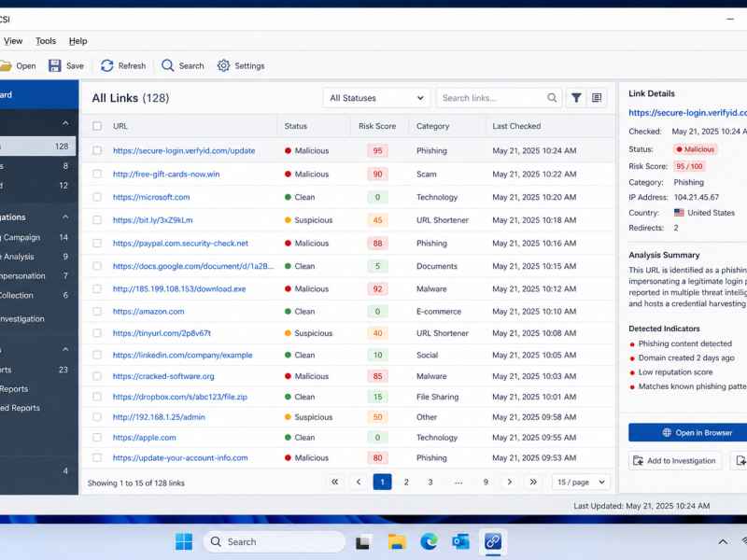Click the funnel filter icon
This screenshot has height=560, width=747.
point(576,98)
